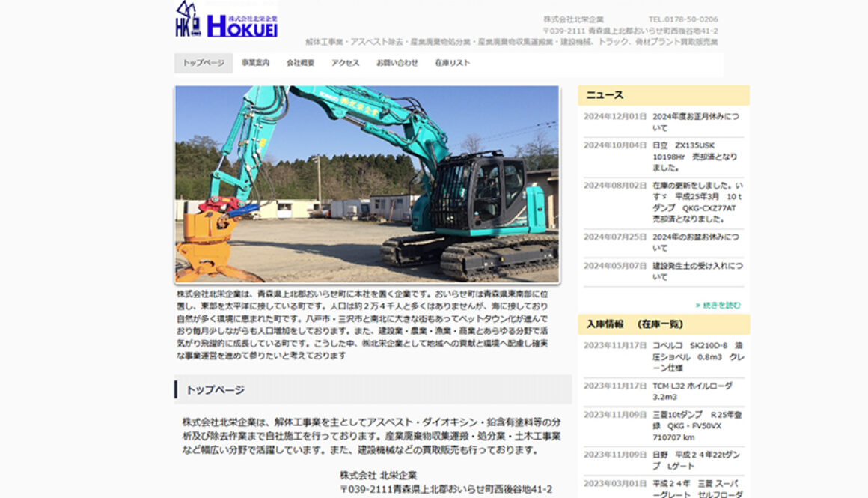Click the date 2023年11月09日 beside 三菱10tダンプ
Image resolution: width=868 pixels, height=498 pixels.
[615, 415]
